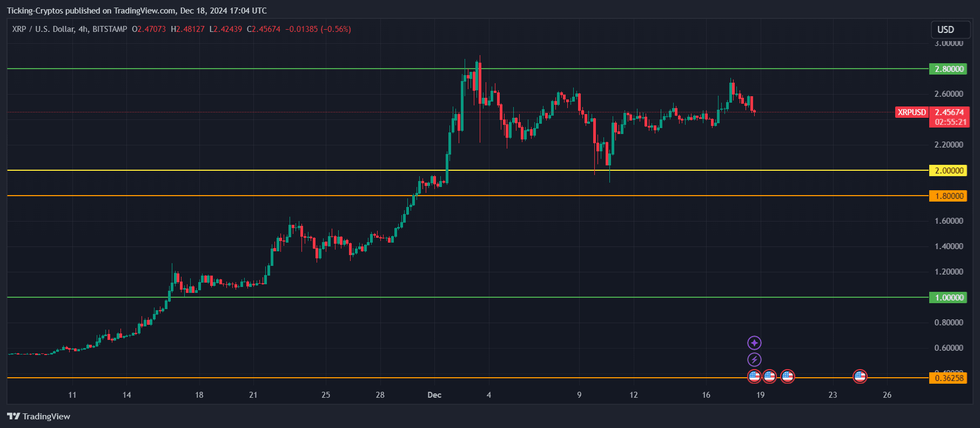Select the 2.80000 green price level label
This screenshot has width=980, height=428.
point(948,69)
